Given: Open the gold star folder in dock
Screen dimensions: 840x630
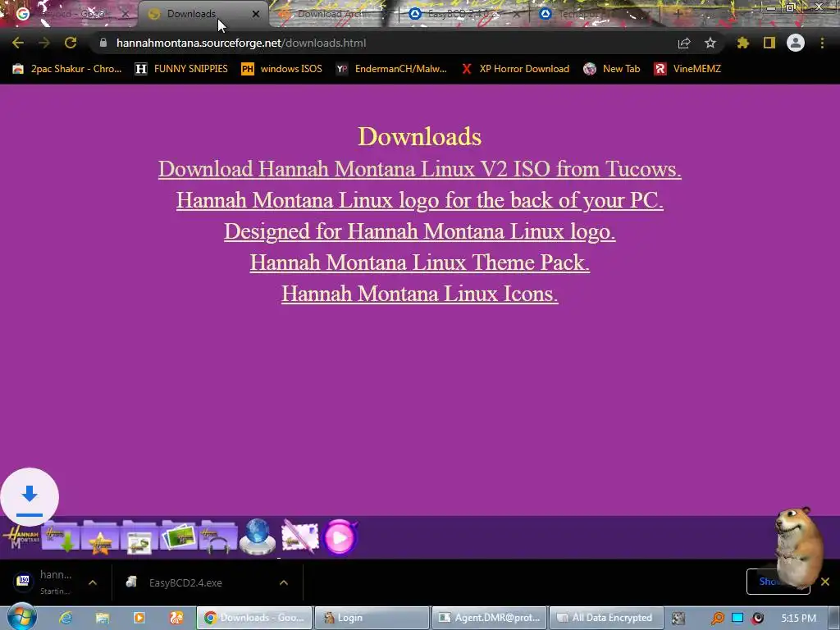Looking at the screenshot, I should pos(100,536).
